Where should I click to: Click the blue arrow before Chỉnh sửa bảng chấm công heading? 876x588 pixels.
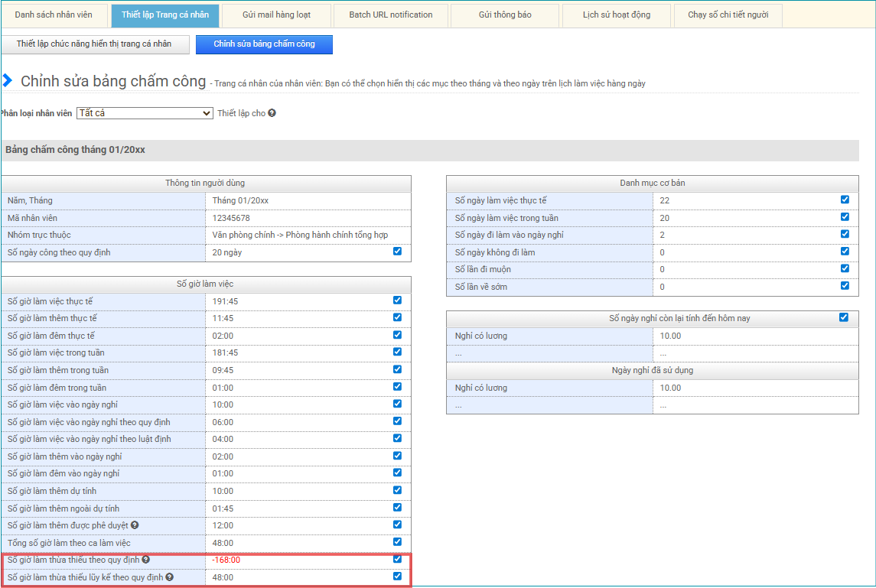(8, 81)
